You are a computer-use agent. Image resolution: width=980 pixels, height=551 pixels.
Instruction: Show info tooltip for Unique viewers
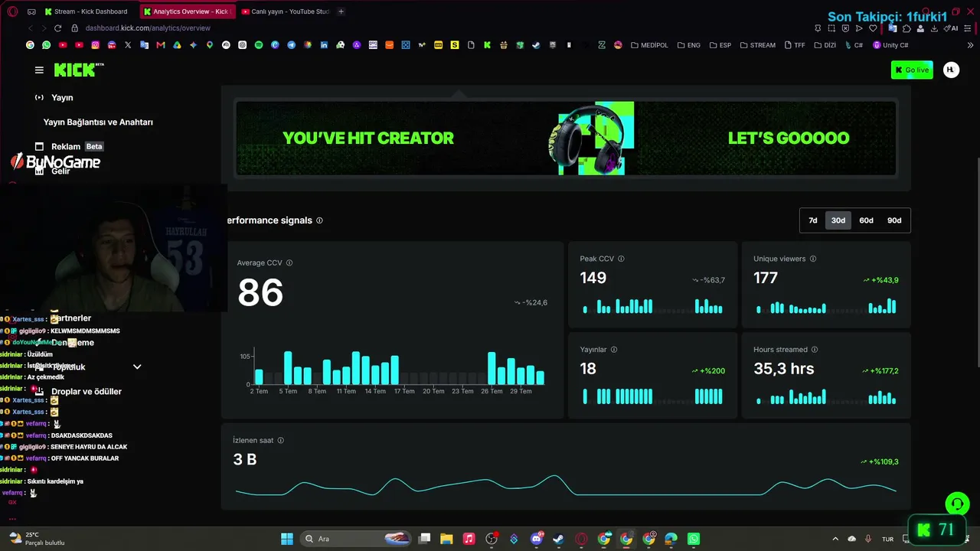click(812, 259)
